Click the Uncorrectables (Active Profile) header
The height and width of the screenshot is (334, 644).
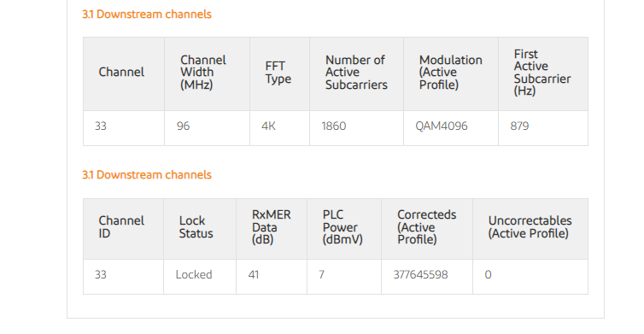pos(530,227)
